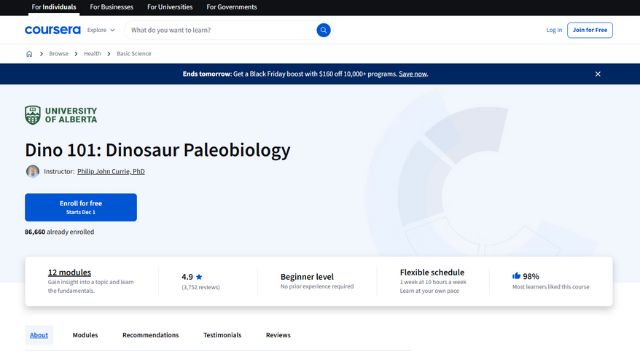Click '86,660 already enrolled' text
Image resolution: width=640 pixels, height=360 pixels.
(60, 232)
